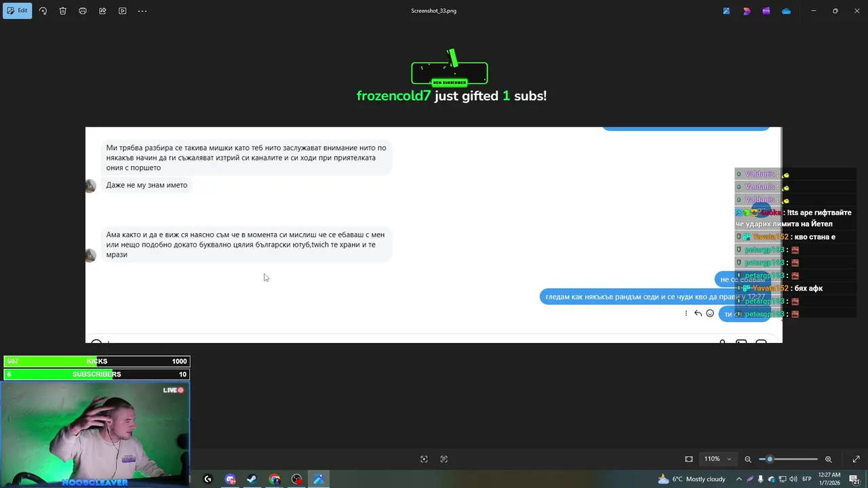Open Clipchamp icon in title bar
The width and height of the screenshot is (868, 488).
pyautogui.click(x=766, y=11)
